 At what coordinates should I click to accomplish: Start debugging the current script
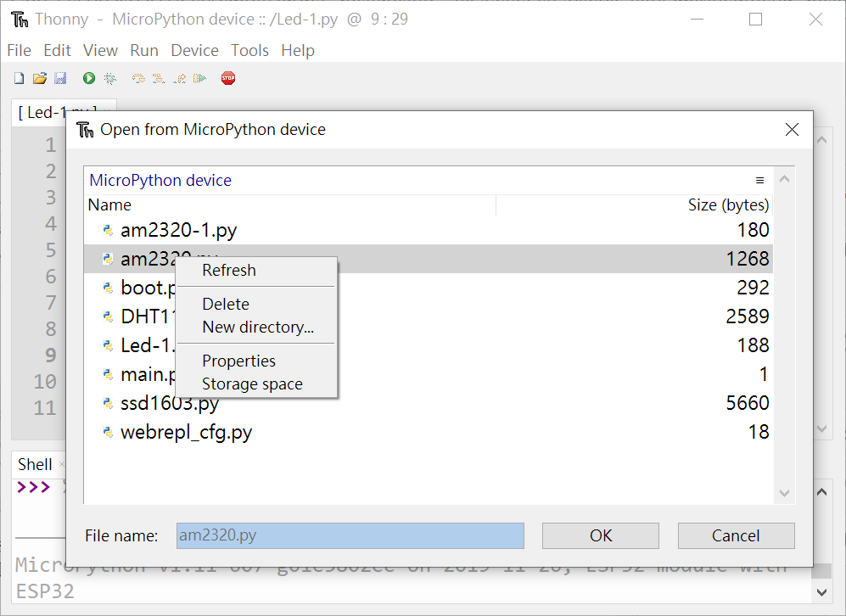point(109,77)
